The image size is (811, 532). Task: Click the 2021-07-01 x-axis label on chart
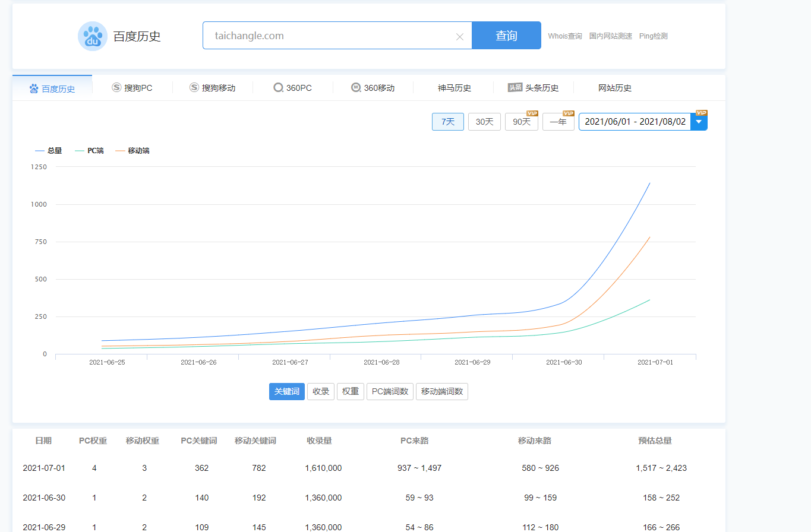pos(655,362)
